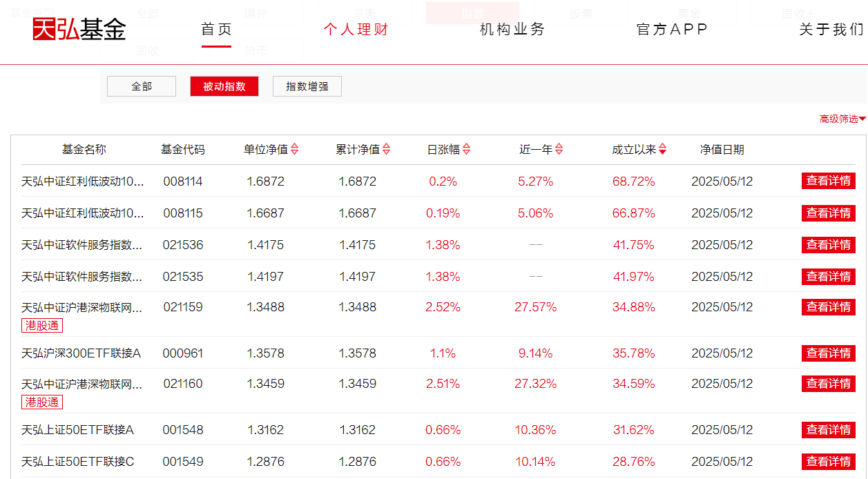Click the 净值日期 column header
The image size is (868, 479).
[x=722, y=149]
